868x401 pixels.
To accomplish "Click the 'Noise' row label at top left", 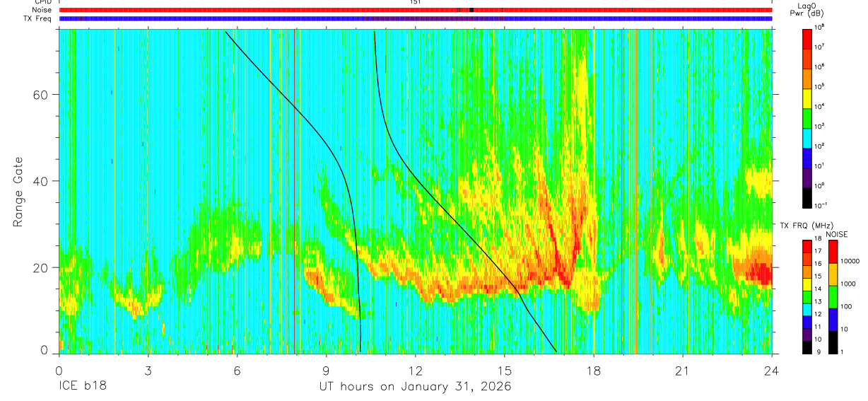I will (43, 10).
